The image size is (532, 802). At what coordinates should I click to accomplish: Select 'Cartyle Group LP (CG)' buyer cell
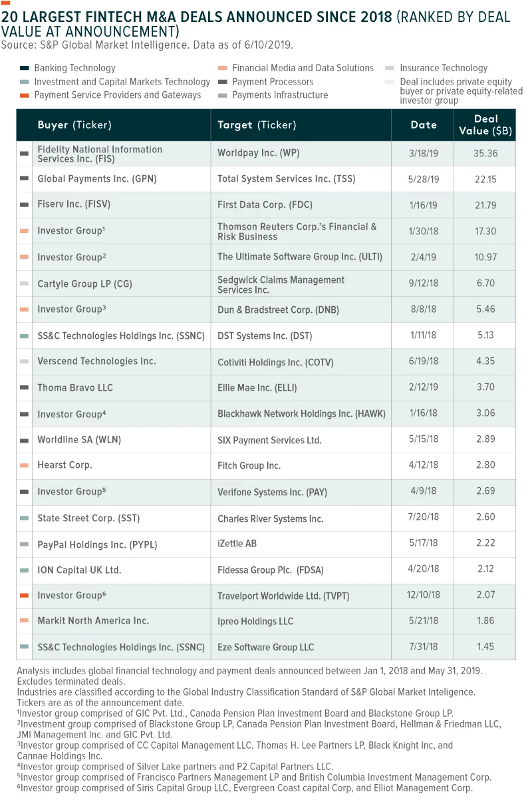[84, 284]
